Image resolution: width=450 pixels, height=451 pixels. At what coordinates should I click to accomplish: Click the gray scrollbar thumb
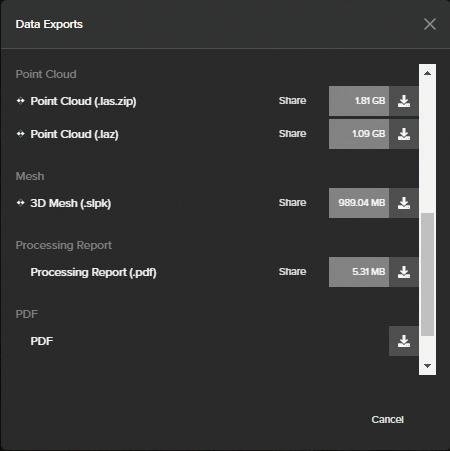tap(427, 274)
